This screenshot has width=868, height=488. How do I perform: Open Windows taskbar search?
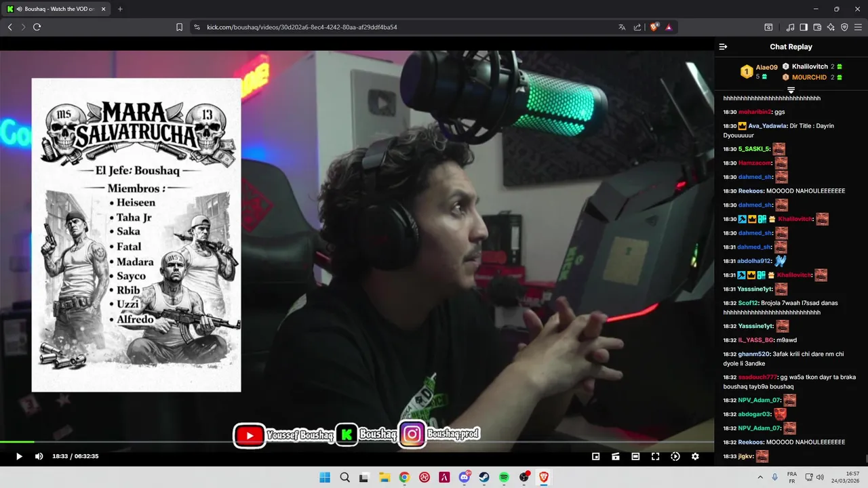pyautogui.click(x=344, y=477)
